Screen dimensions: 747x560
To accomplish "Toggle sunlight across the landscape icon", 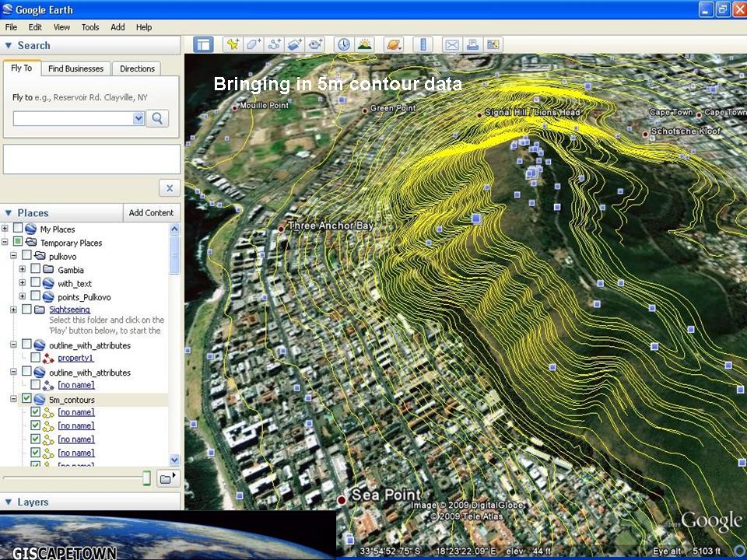I will point(364,45).
